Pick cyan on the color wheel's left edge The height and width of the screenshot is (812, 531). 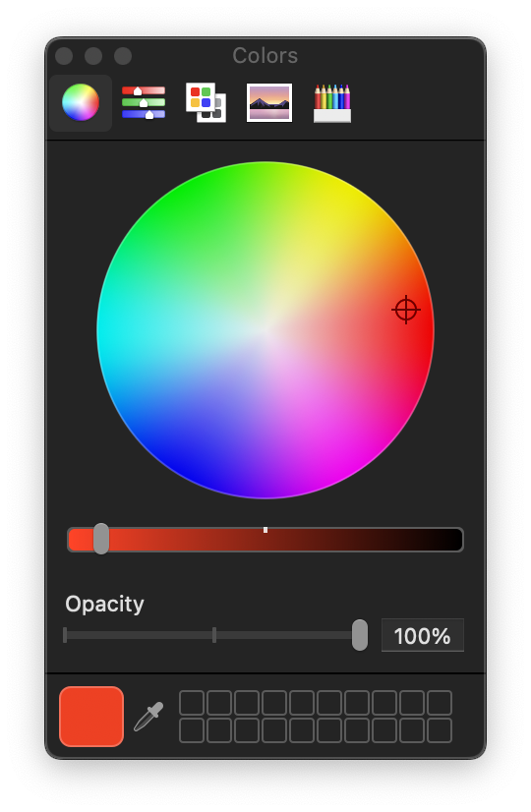click(101, 331)
